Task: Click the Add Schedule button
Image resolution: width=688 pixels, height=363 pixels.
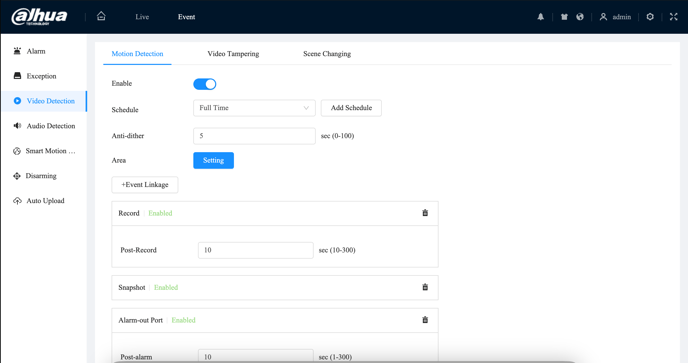Action: coord(351,108)
